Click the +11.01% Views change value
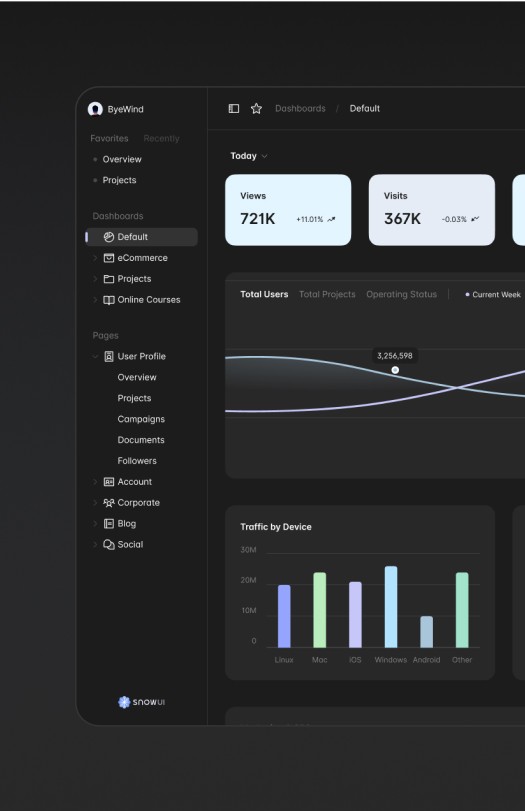Image resolution: width=525 pixels, height=811 pixels. pos(309,219)
